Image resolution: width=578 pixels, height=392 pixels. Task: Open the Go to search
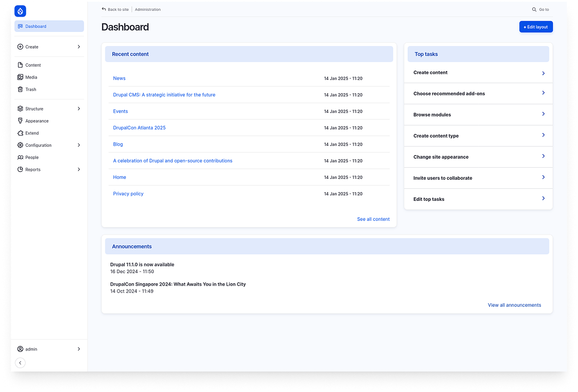pyautogui.click(x=540, y=9)
